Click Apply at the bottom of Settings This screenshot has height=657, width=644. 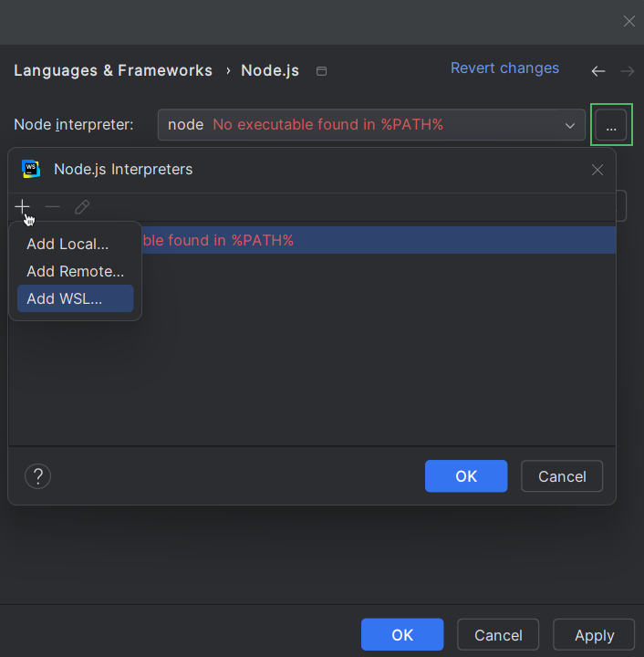tap(594, 635)
